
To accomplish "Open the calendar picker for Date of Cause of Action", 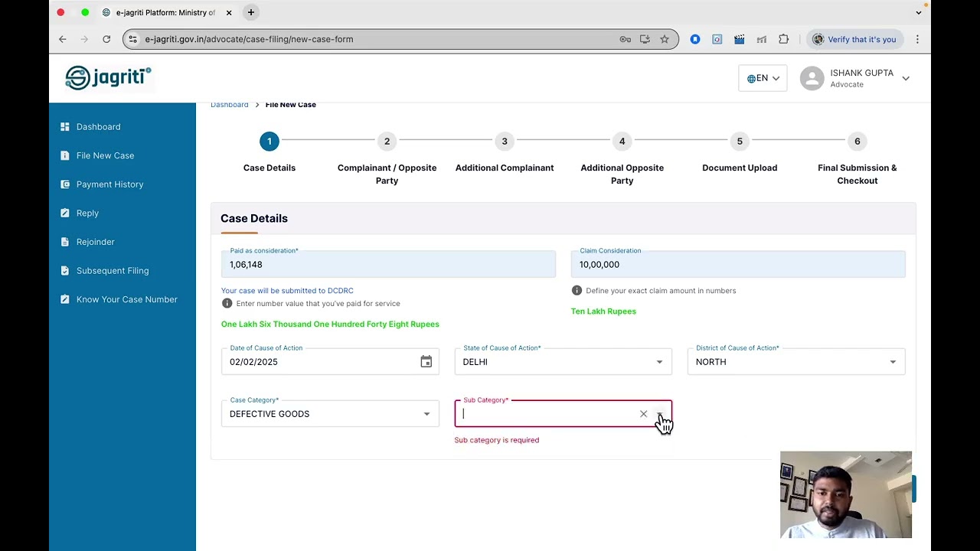I will point(426,362).
